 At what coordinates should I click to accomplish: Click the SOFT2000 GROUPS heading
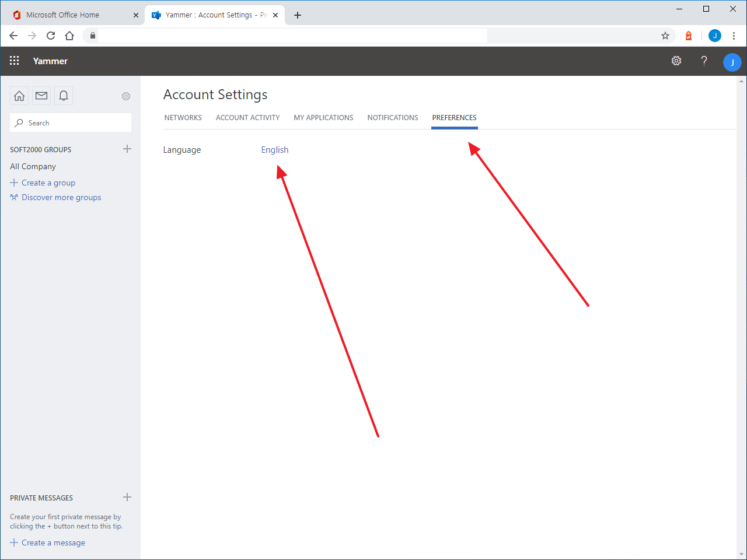pos(41,150)
